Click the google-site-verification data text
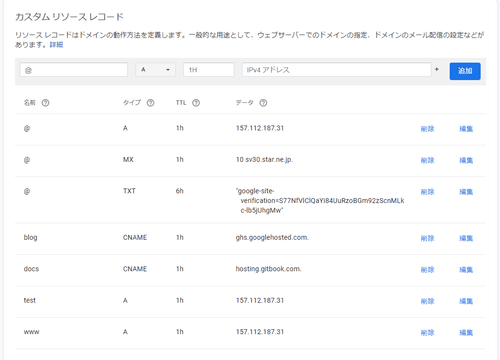Image resolution: width=500 pixels, height=360 pixels. [320, 201]
